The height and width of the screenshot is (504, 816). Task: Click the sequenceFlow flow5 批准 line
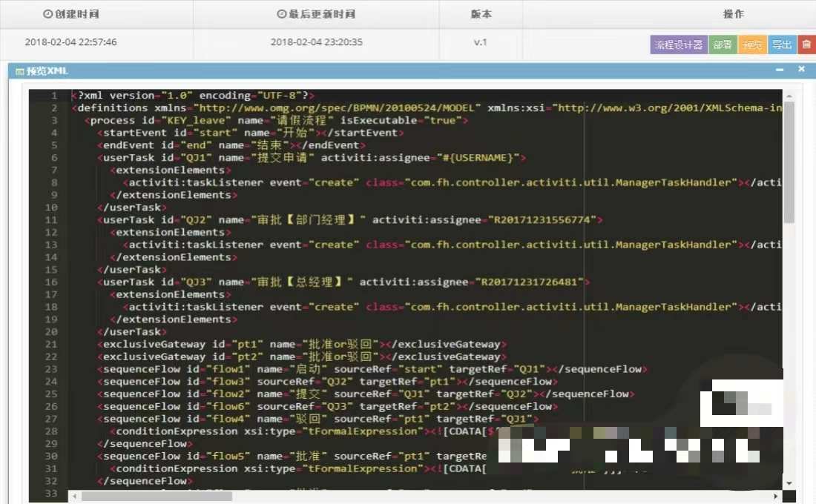click(x=292, y=456)
